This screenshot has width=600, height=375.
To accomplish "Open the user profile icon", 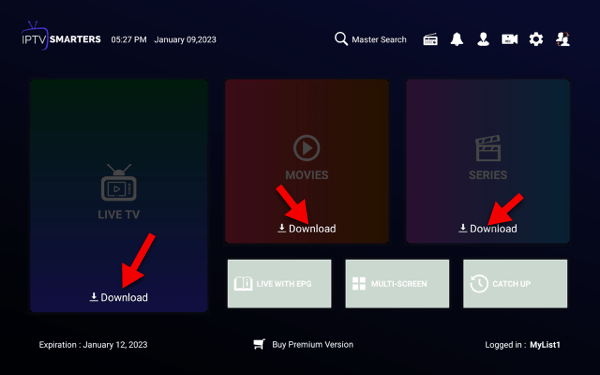I will point(483,39).
